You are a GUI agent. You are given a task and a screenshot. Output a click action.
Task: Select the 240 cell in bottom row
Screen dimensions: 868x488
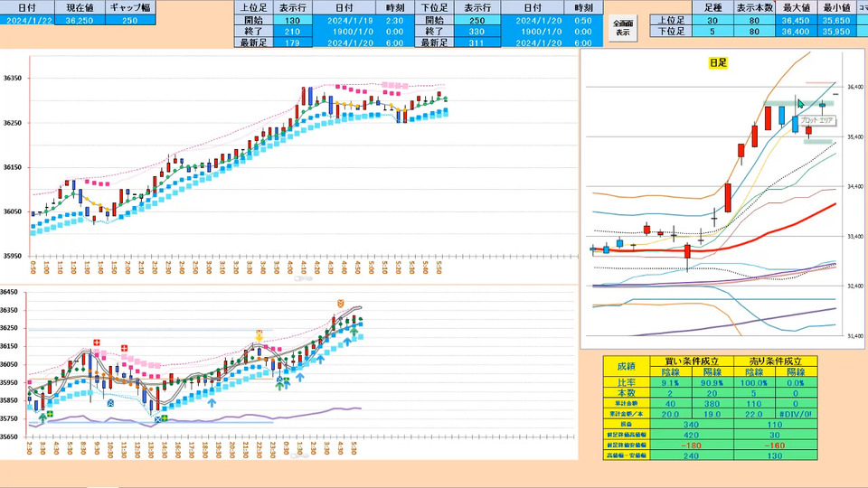pos(692,455)
